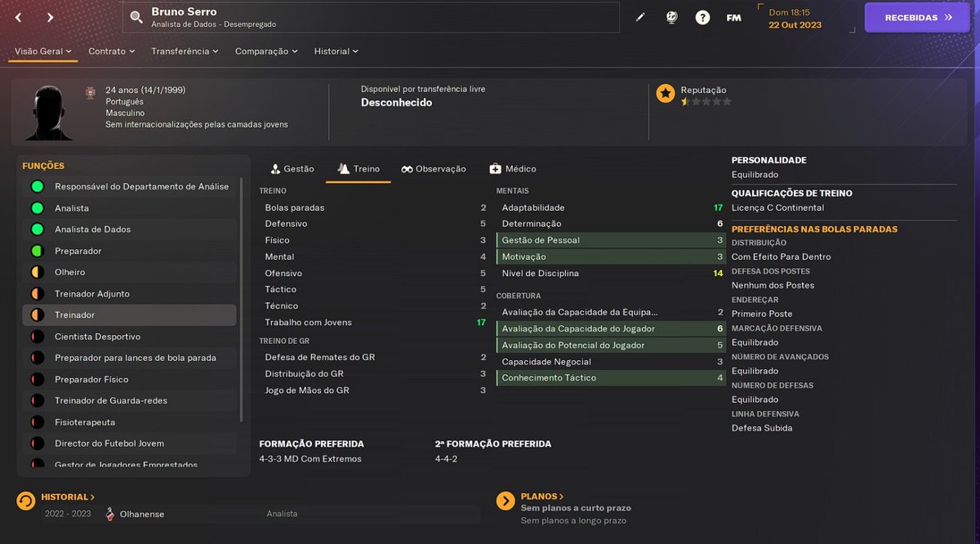Click the search magnifier icon

pyautogui.click(x=136, y=17)
